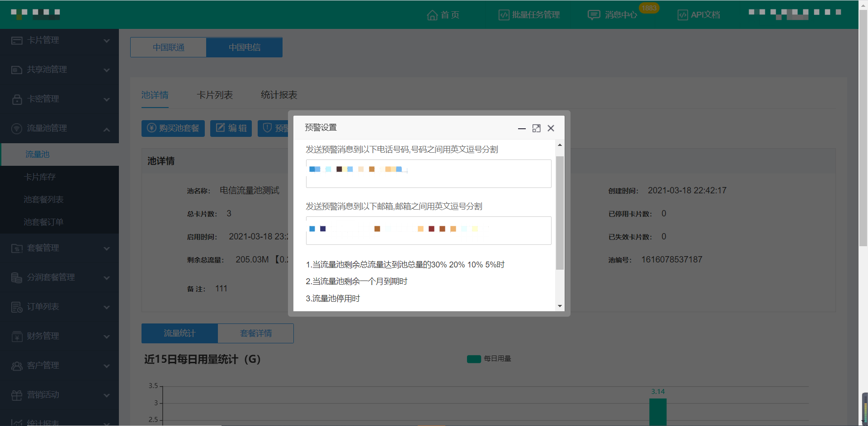
Task: Click the 财务管理 sidebar icon
Action: pos(17,337)
